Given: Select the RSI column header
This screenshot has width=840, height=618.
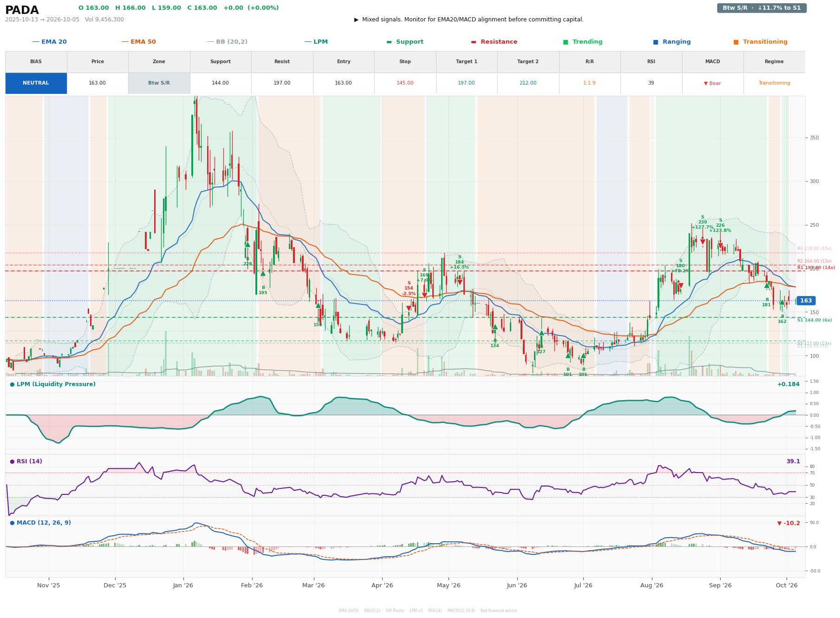Looking at the screenshot, I should (x=651, y=62).
